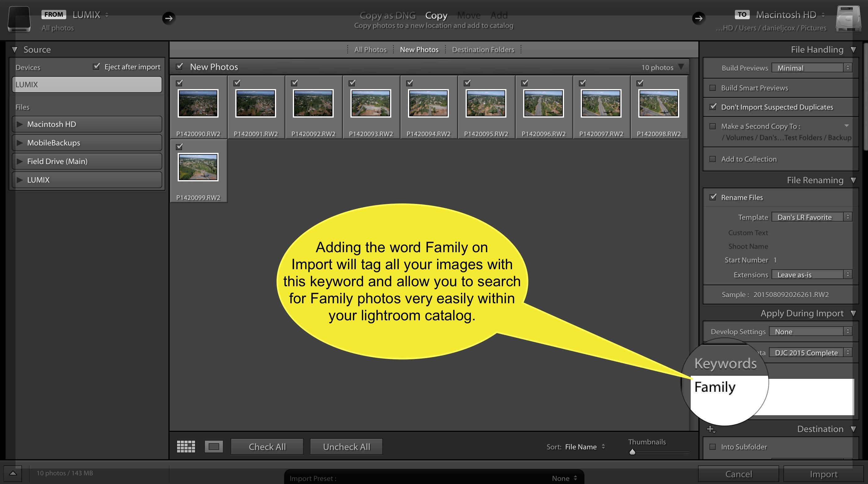Expand Field Drive (Main) folder
This screenshot has width=868, height=484.
[x=20, y=161]
